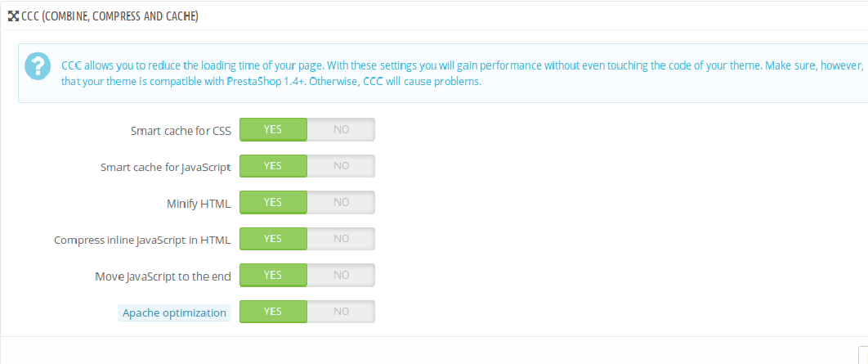
Task: Click the blue question mark help icon
Action: point(38,66)
